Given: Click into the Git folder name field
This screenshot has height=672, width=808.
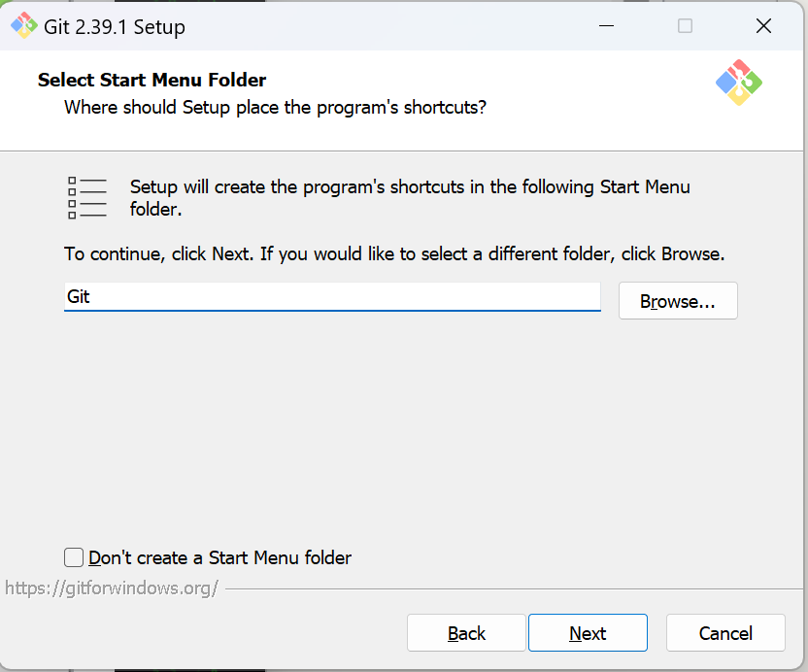Looking at the screenshot, I should (332, 297).
